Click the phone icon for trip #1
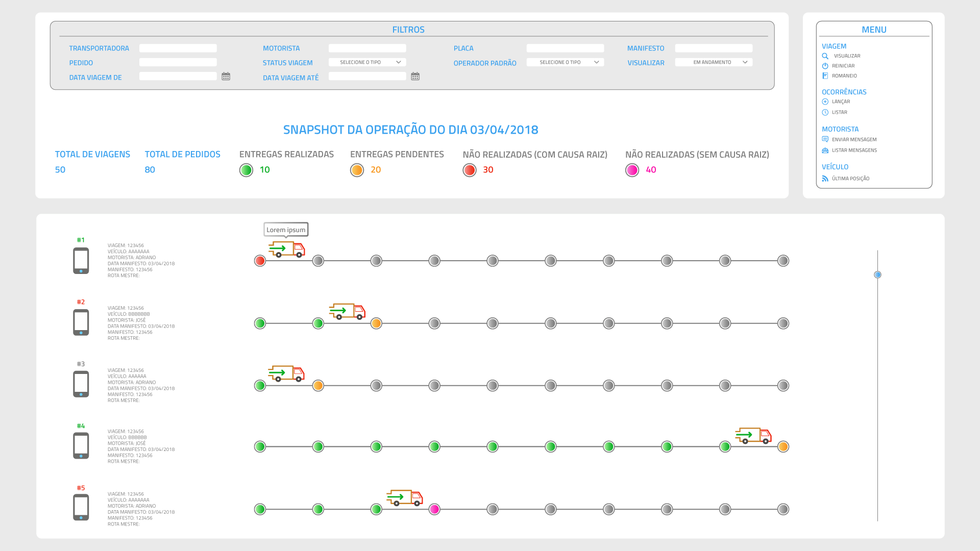 [x=81, y=261]
